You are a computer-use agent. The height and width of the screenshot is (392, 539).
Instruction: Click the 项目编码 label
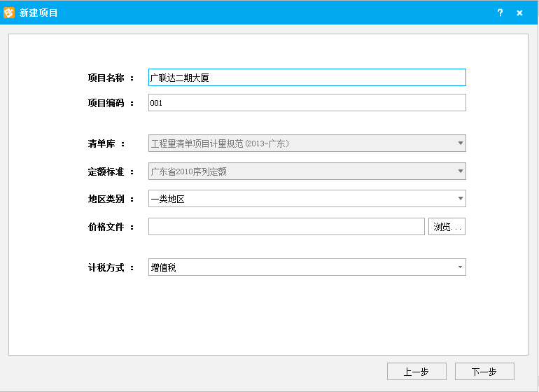pyautogui.click(x=106, y=103)
